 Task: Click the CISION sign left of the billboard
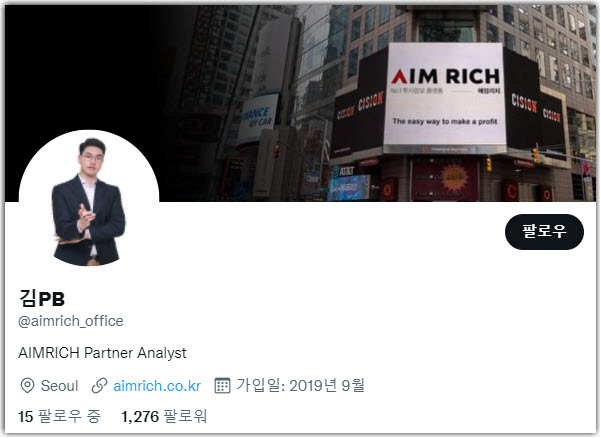point(370,102)
